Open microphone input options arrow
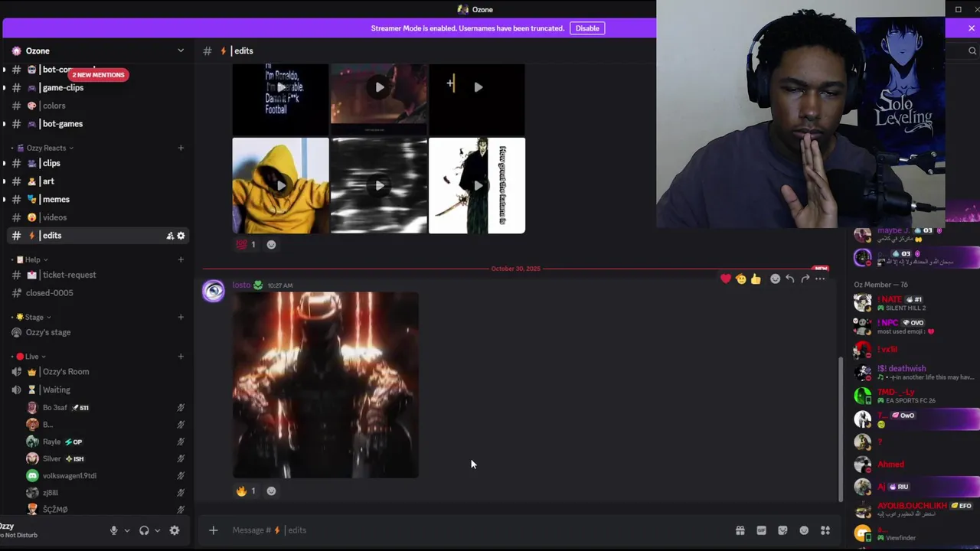The height and width of the screenshot is (551, 980). click(x=127, y=530)
